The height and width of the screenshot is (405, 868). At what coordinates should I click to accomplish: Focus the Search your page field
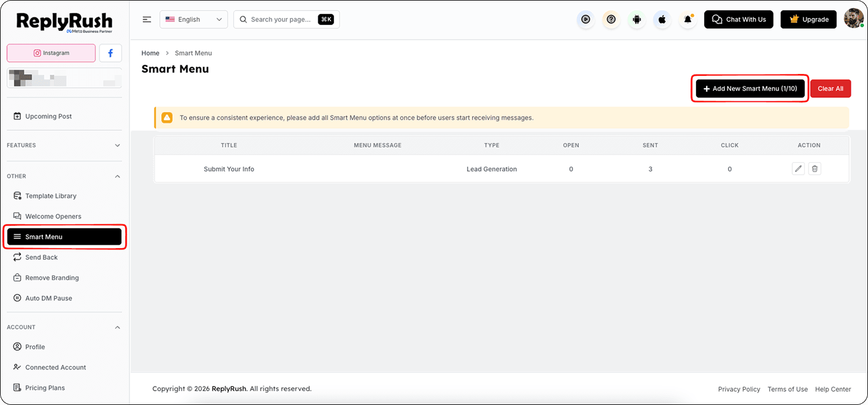(286, 19)
